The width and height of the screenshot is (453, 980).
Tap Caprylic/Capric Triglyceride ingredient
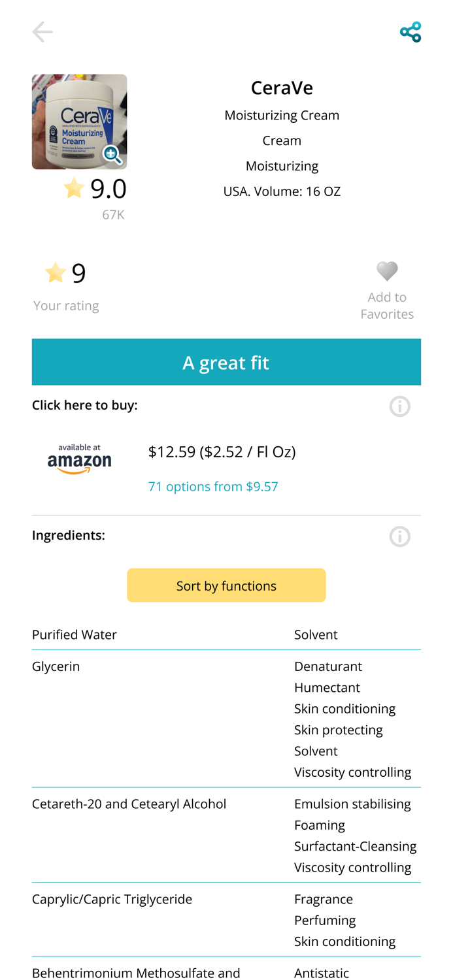tap(112, 899)
